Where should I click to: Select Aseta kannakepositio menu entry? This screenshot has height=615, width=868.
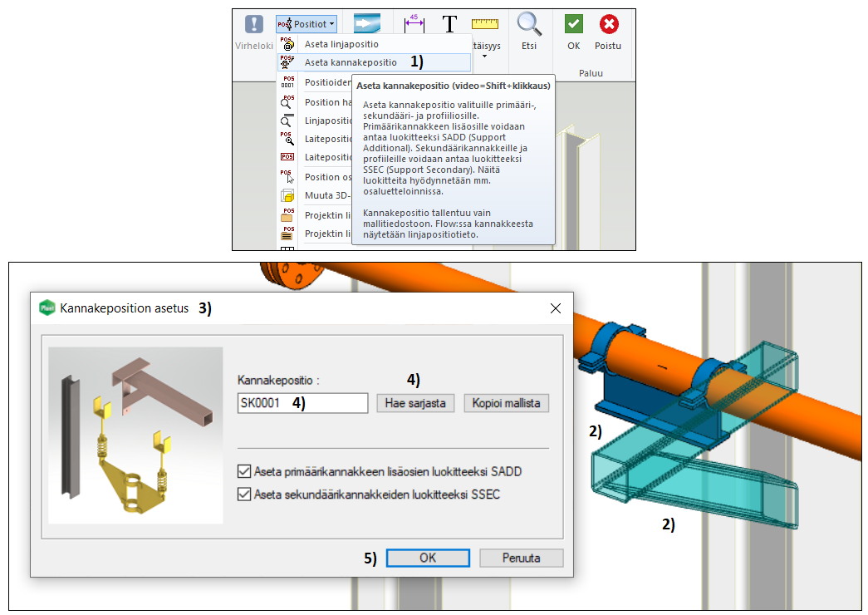click(350, 62)
